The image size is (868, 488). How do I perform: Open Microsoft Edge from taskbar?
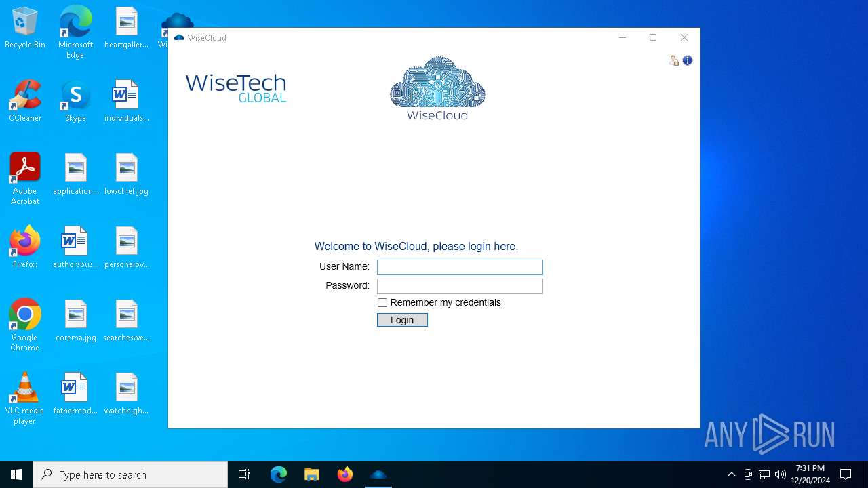[x=279, y=474]
